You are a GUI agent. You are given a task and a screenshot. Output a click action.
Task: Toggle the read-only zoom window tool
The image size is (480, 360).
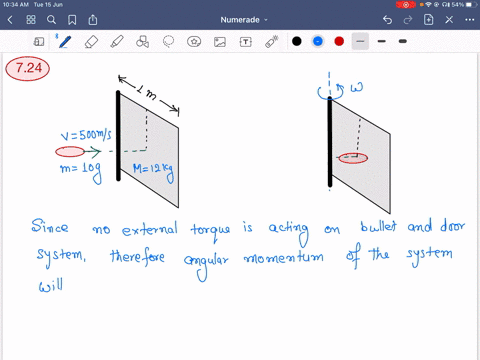tap(39, 42)
